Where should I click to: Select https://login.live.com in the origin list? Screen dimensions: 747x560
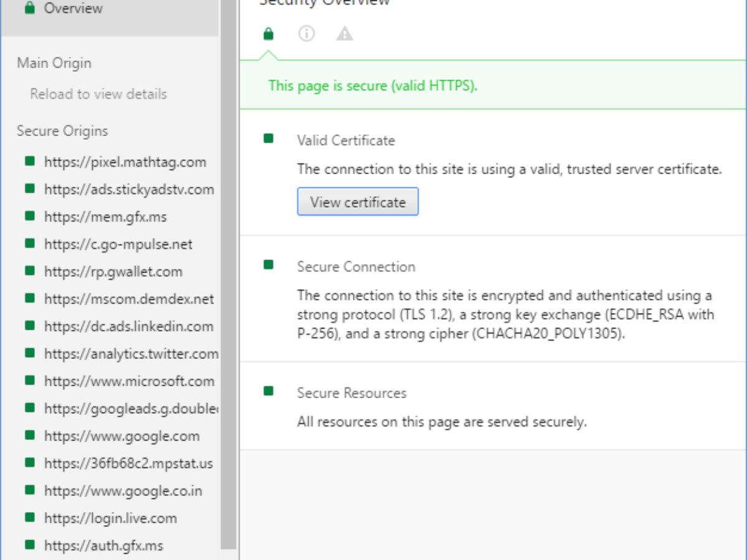110,518
